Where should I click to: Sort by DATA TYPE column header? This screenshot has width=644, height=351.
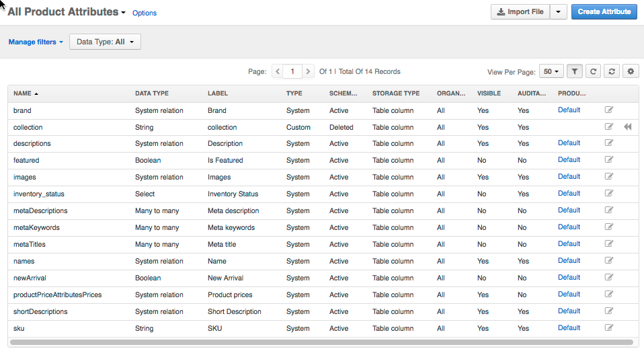[x=151, y=93]
